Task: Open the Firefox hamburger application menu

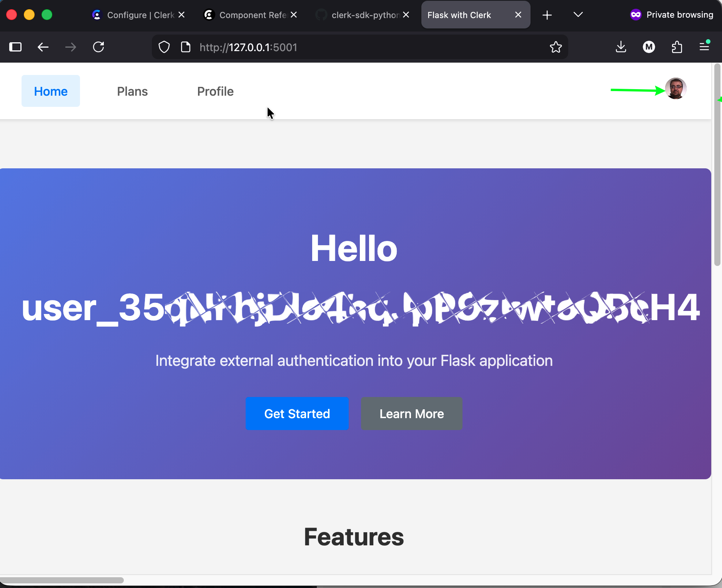Action: pyautogui.click(x=704, y=47)
